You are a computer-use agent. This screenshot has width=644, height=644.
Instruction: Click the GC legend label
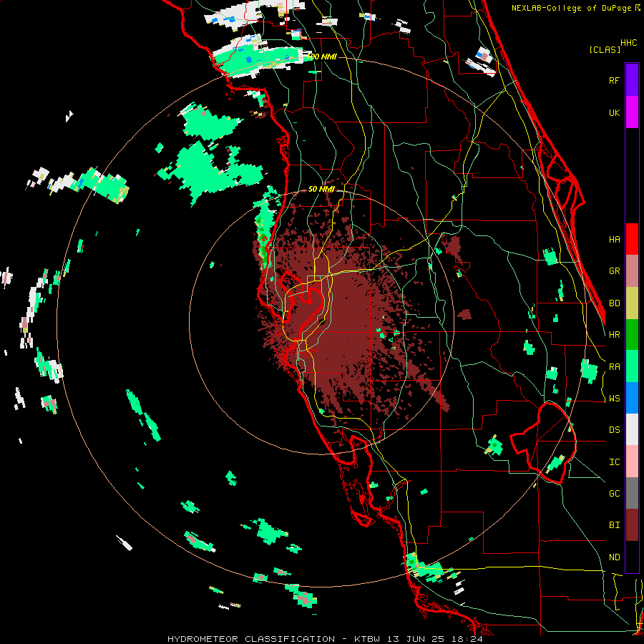click(614, 494)
